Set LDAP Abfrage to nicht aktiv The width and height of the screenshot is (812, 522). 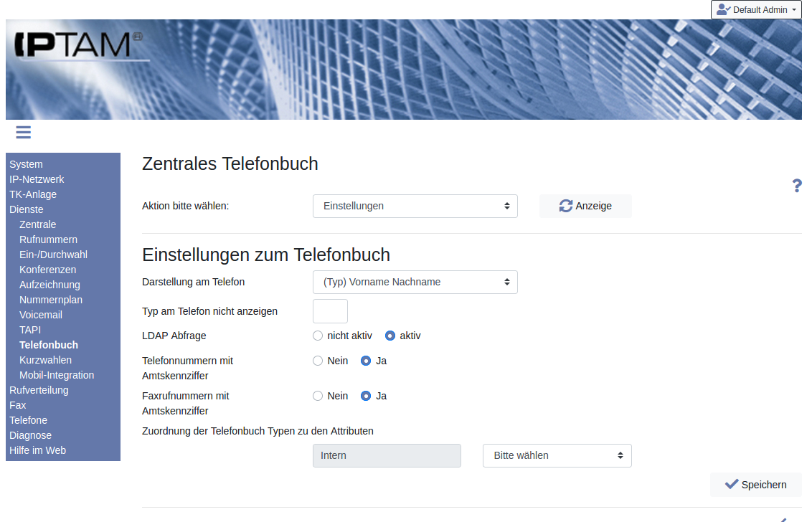tap(318, 336)
